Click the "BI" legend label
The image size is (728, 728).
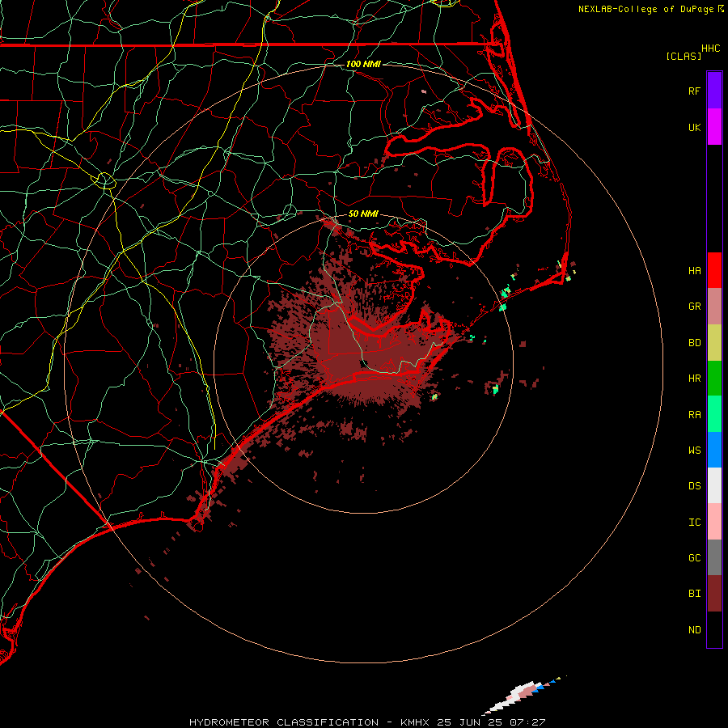coord(694,594)
